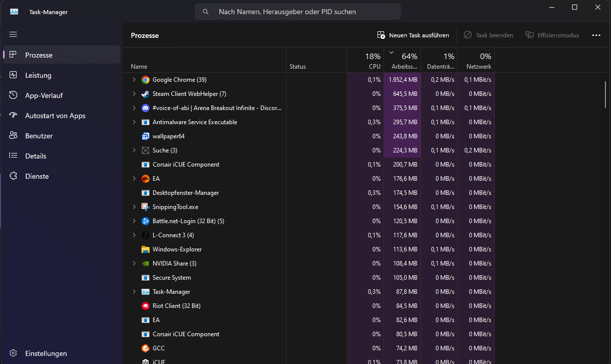The height and width of the screenshot is (364, 611).
Task: Open the Prozesse page
Action: [x=62, y=55]
